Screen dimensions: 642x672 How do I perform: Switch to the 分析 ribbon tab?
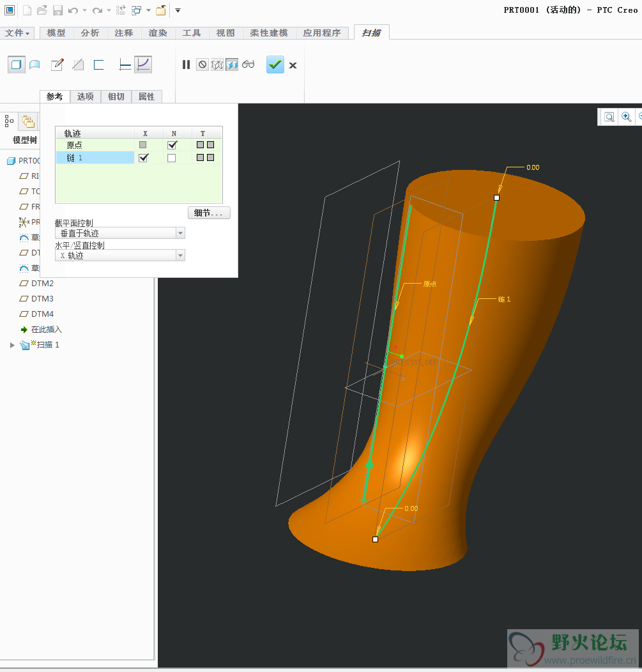coord(90,33)
